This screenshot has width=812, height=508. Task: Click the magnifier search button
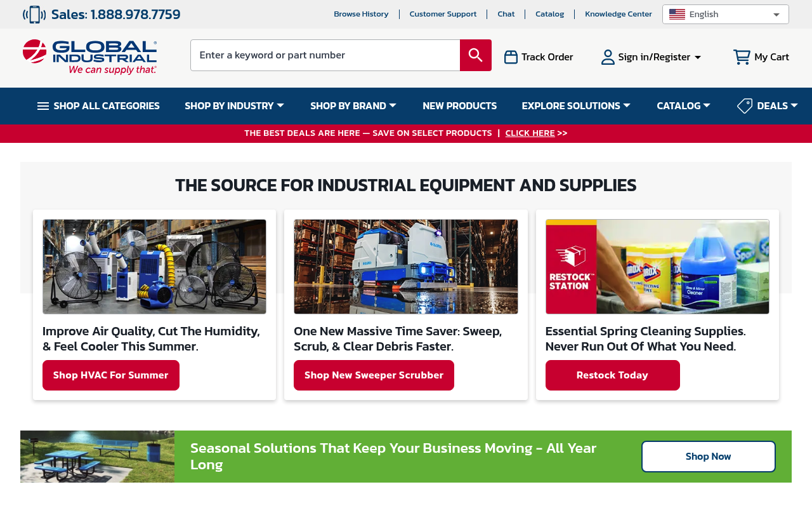coord(476,55)
